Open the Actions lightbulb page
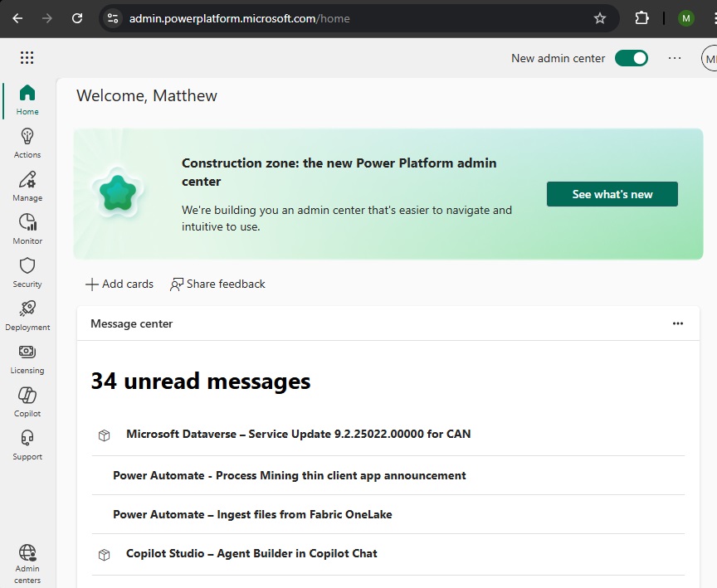The image size is (717, 588). pyautogui.click(x=27, y=143)
